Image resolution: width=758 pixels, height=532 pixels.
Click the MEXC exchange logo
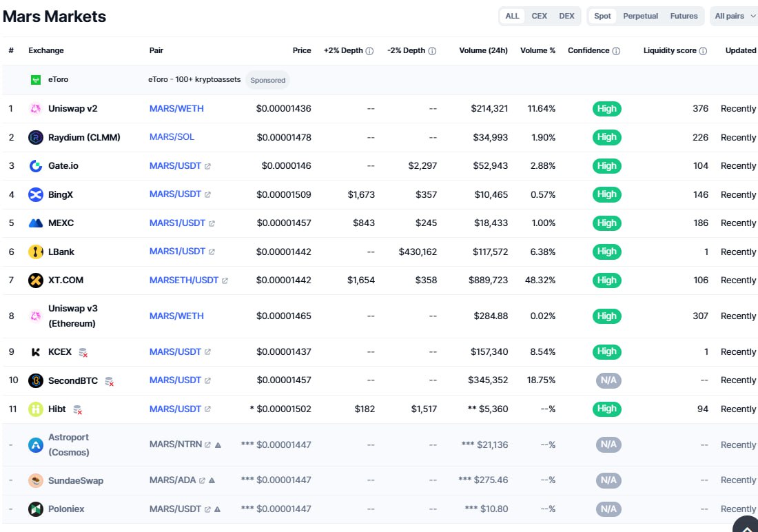(35, 223)
